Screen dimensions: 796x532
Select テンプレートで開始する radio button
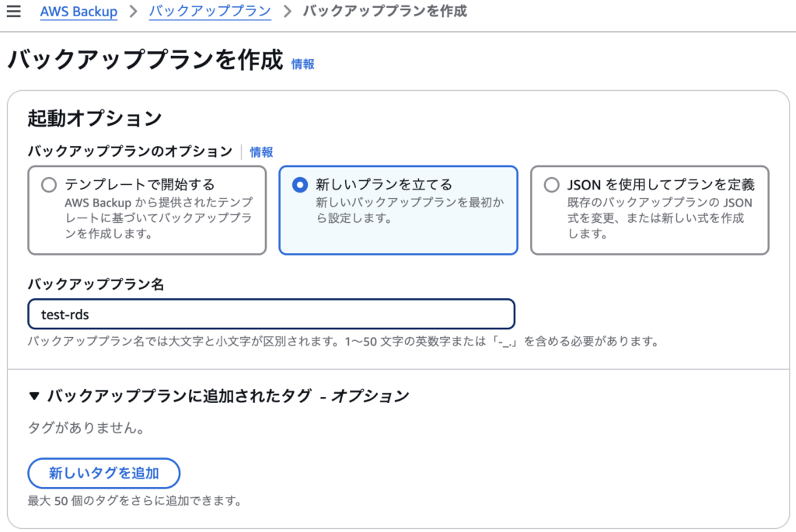pyautogui.click(x=49, y=185)
